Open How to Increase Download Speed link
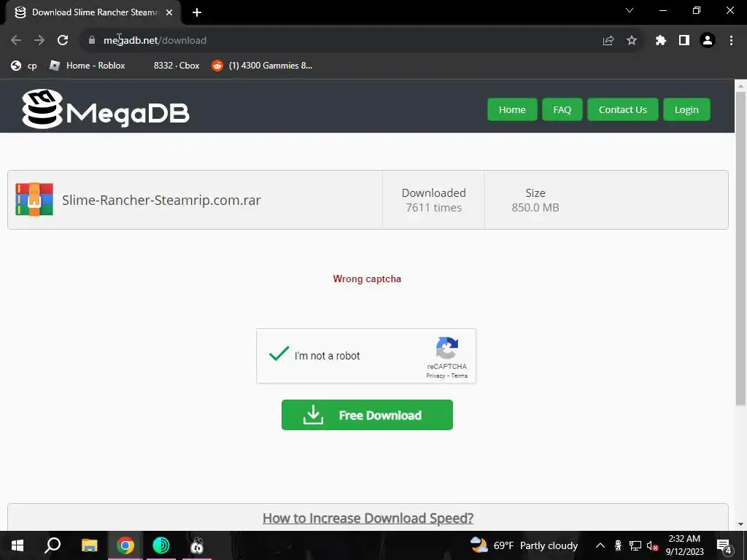 tap(368, 518)
